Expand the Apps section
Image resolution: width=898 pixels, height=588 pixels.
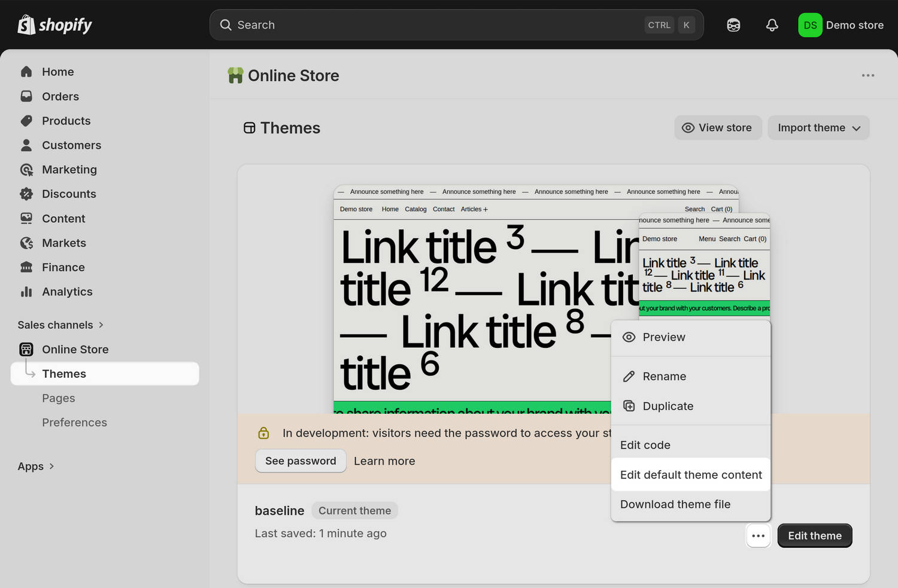(36, 466)
